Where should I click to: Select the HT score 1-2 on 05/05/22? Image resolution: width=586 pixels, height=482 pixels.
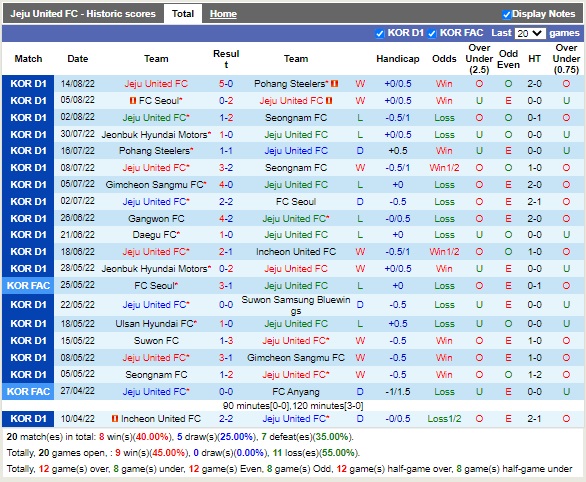pos(534,375)
